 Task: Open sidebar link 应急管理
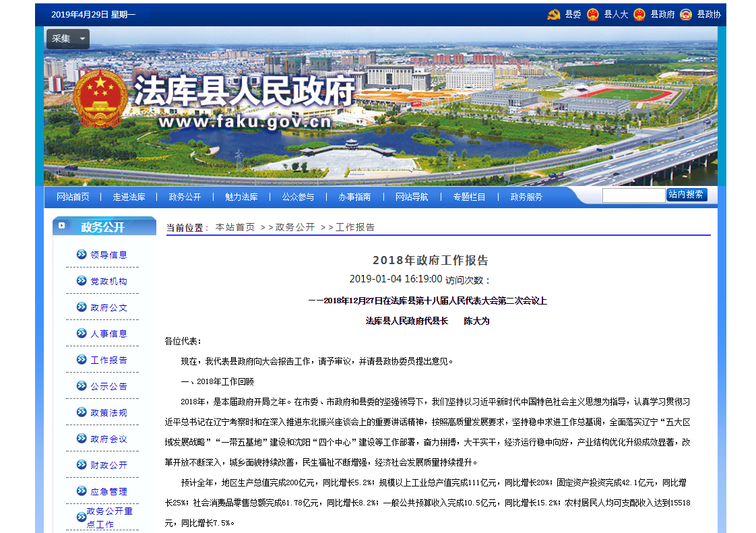[x=109, y=491]
